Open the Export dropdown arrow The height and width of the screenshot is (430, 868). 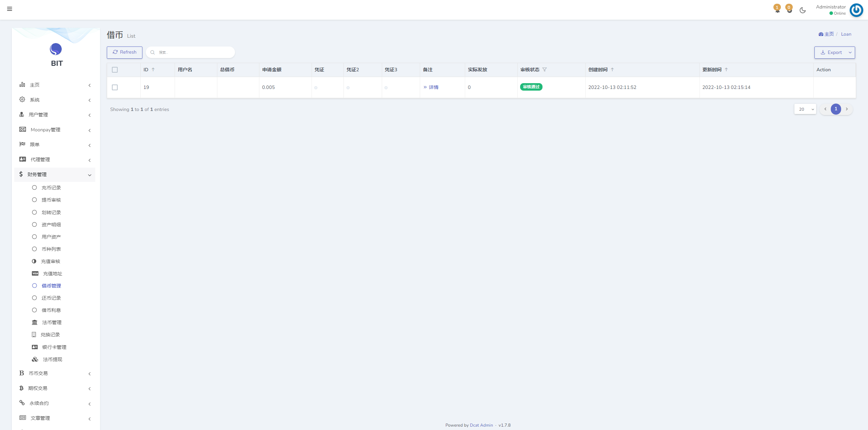pyautogui.click(x=850, y=53)
